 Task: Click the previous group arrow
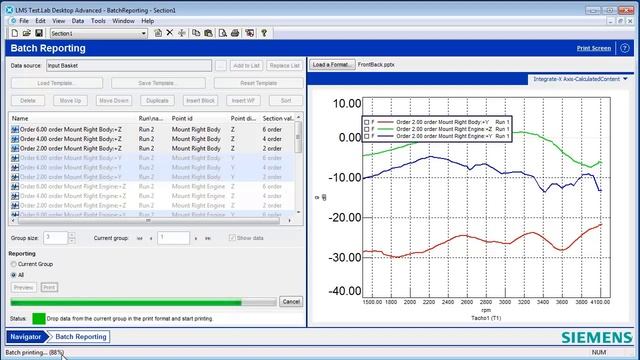[151, 238]
